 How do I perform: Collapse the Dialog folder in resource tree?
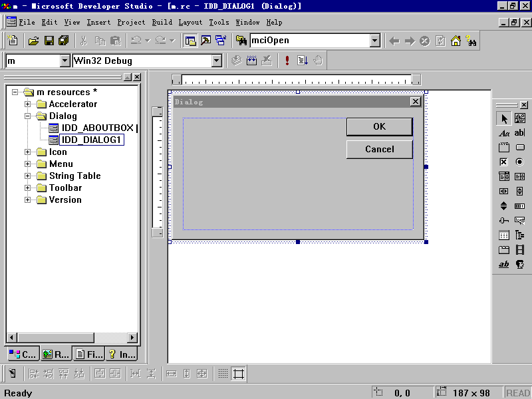(27, 116)
